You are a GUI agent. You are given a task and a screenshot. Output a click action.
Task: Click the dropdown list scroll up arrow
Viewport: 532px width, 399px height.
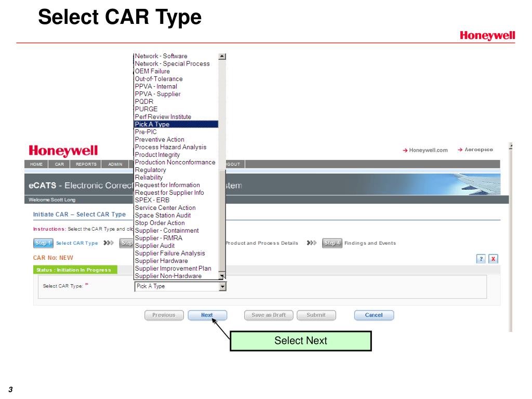(222, 57)
